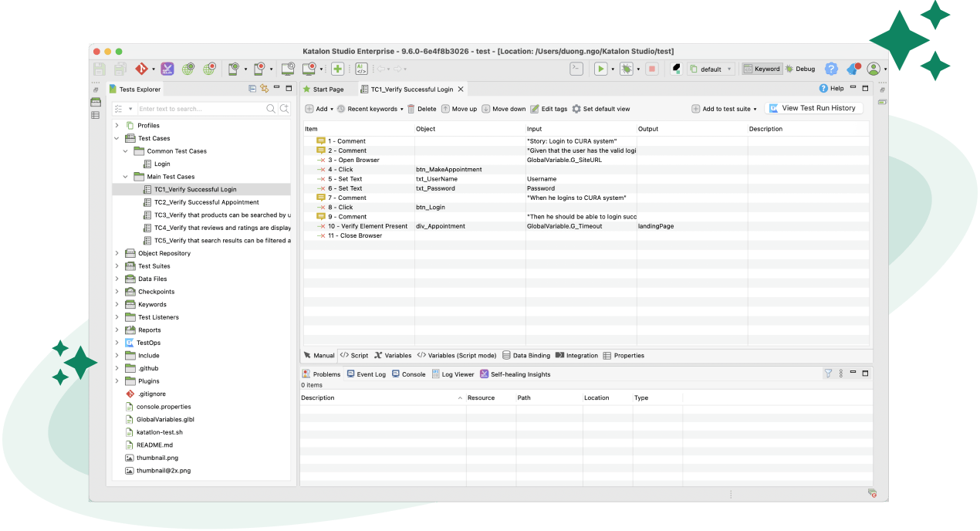Open the Run button dropdown arrow

pos(613,69)
